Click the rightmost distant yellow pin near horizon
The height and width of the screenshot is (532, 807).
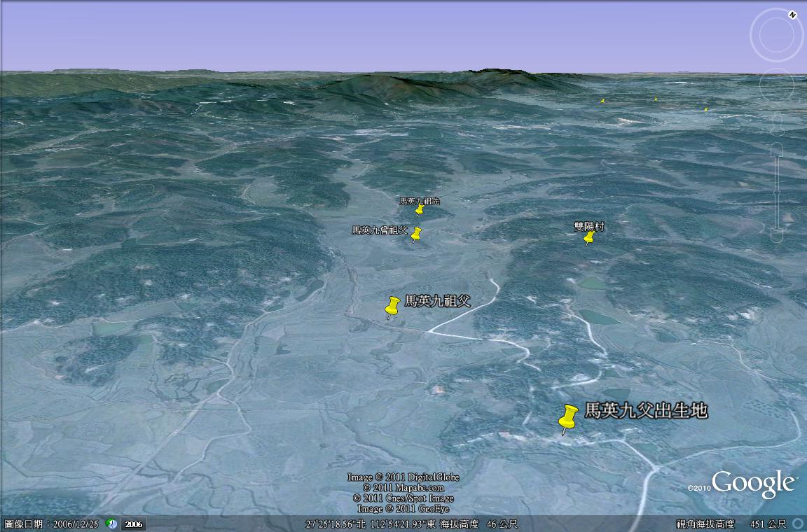(705, 108)
